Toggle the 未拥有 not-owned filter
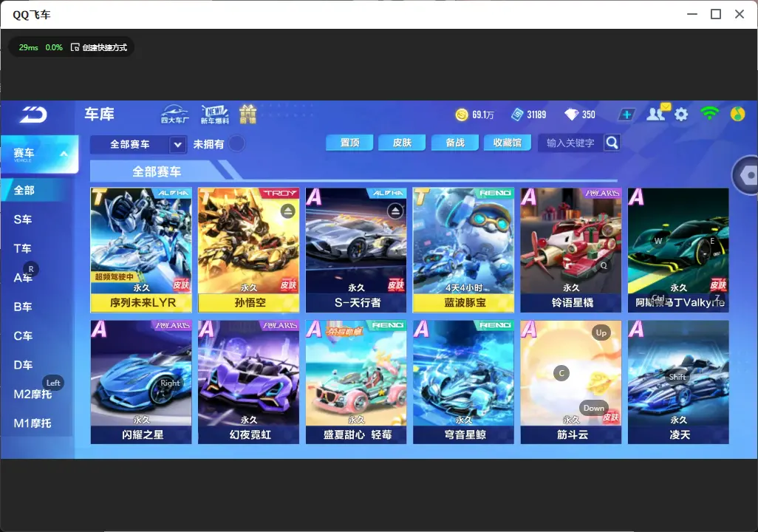758x532 pixels. [236, 143]
